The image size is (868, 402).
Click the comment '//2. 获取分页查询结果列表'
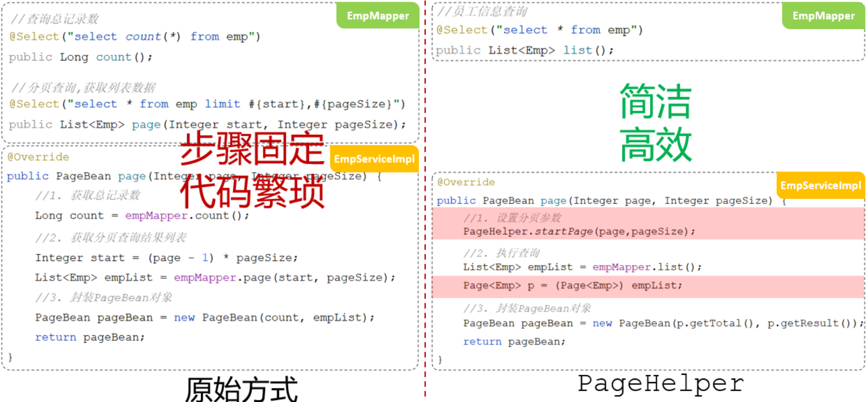pos(111,238)
